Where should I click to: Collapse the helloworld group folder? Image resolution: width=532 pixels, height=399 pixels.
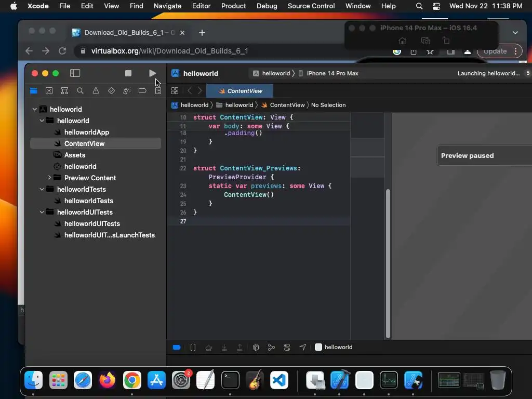(x=42, y=121)
